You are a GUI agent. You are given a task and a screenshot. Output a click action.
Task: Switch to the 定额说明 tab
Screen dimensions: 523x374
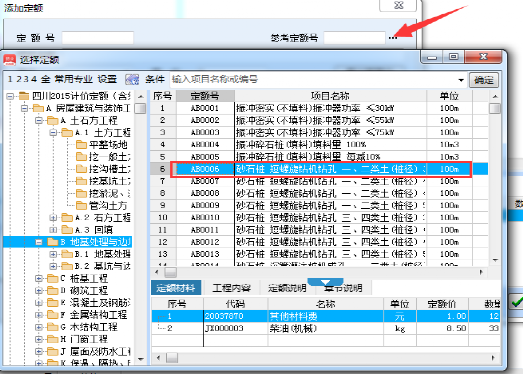point(287,288)
